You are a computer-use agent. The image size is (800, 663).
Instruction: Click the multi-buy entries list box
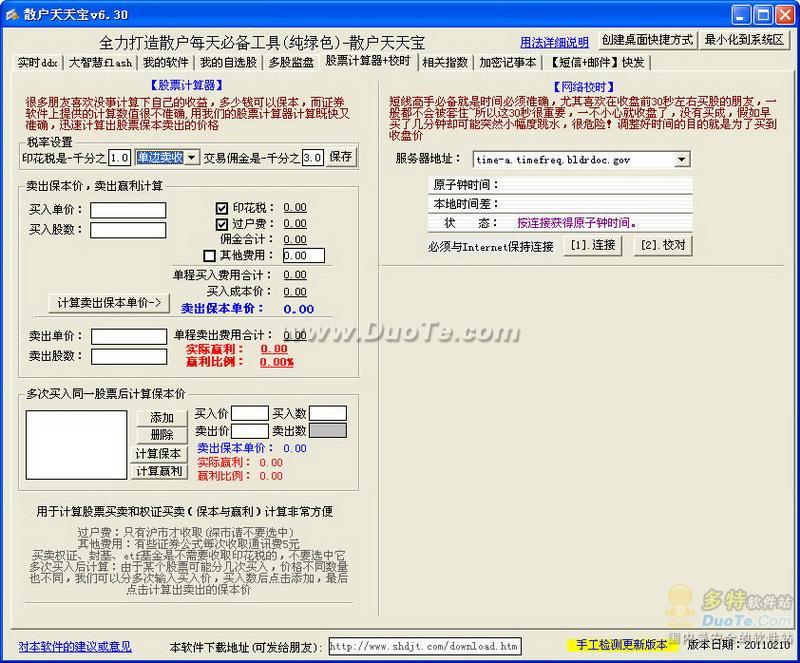[x=77, y=445]
